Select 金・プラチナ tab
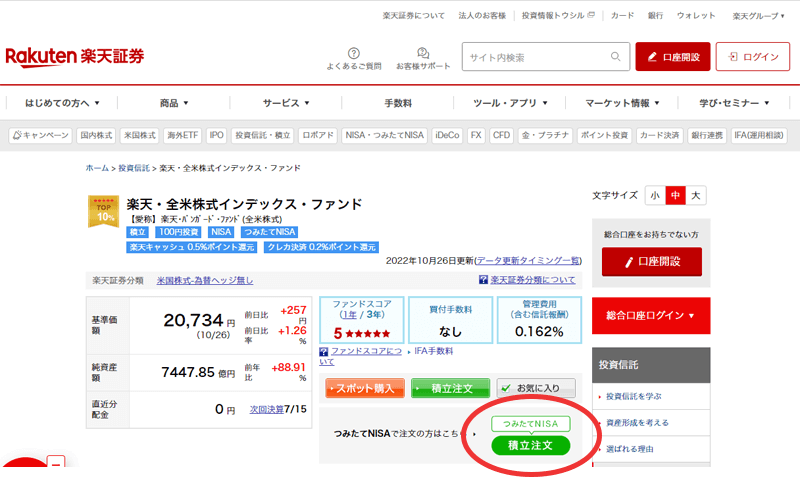 [x=545, y=135]
